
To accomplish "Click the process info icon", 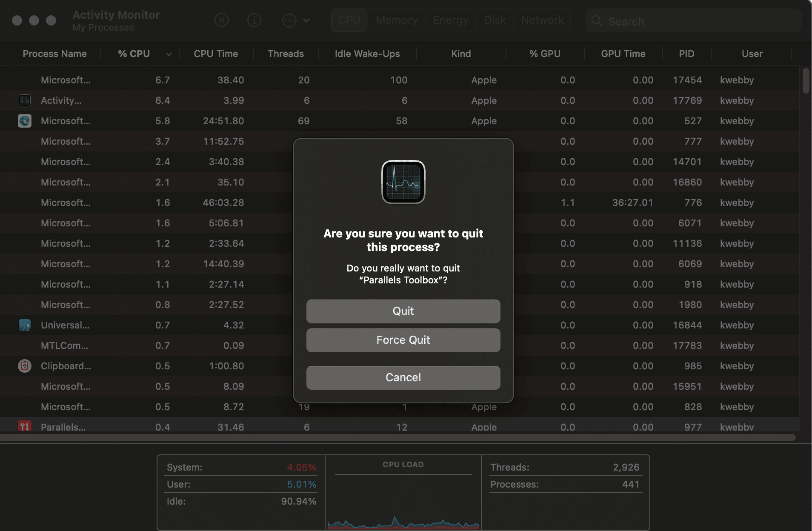I will tap(254, 20).
